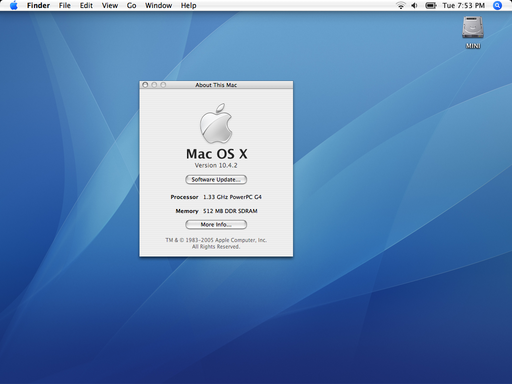Open the View menu
512x384 pixels.
pos(110,5)
